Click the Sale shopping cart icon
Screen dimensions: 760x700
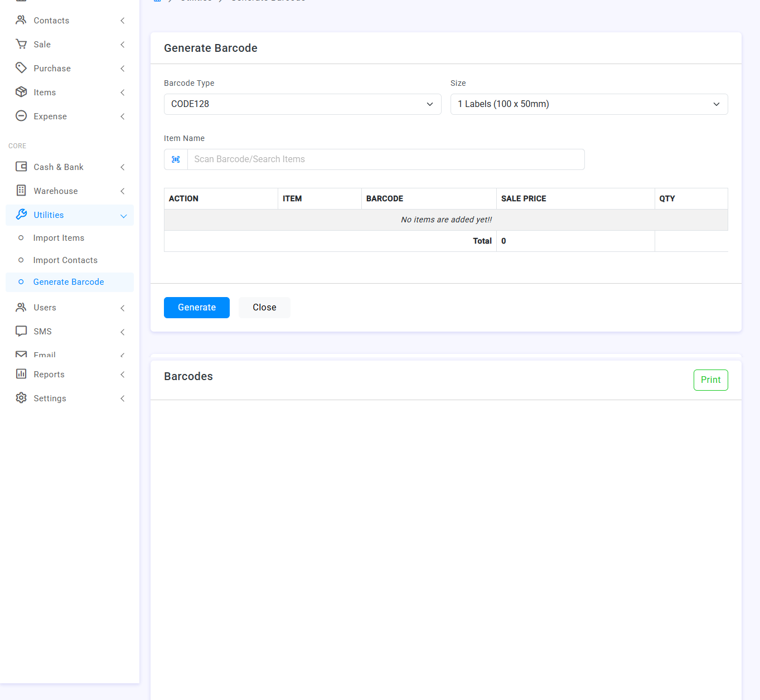tap(21, 45)
